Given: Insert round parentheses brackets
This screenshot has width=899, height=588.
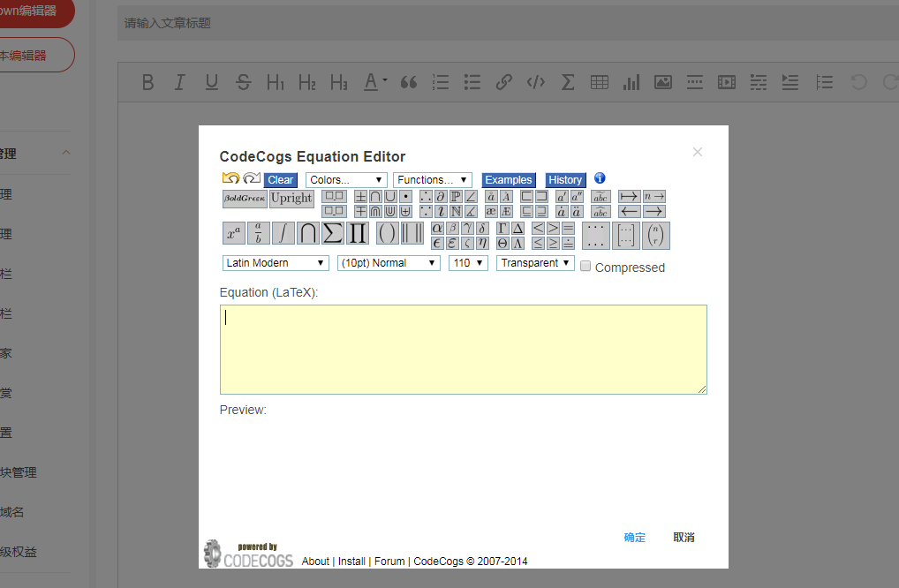Looking at the screenshot, I should [388, 234].
